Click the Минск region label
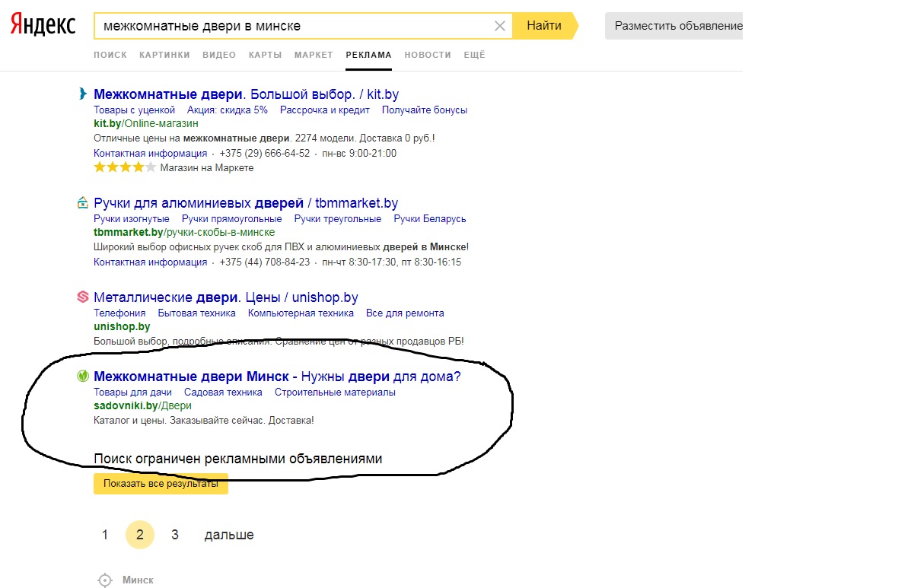898x588 pixels. 138,580
